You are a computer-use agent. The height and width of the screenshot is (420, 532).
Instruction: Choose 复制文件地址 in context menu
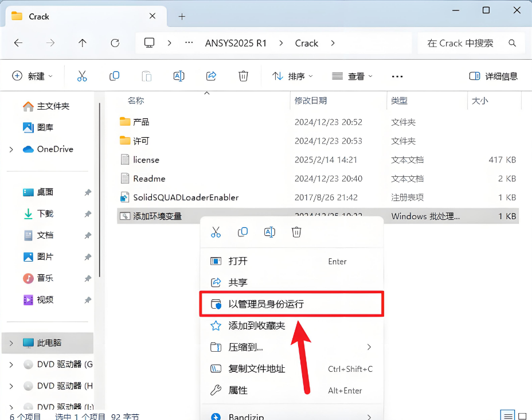[x=292, y=369]
